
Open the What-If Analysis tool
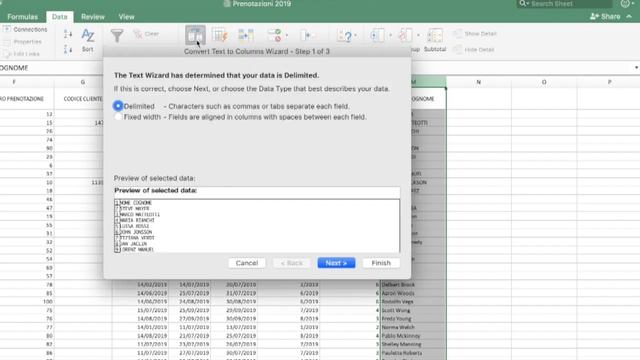344,36
